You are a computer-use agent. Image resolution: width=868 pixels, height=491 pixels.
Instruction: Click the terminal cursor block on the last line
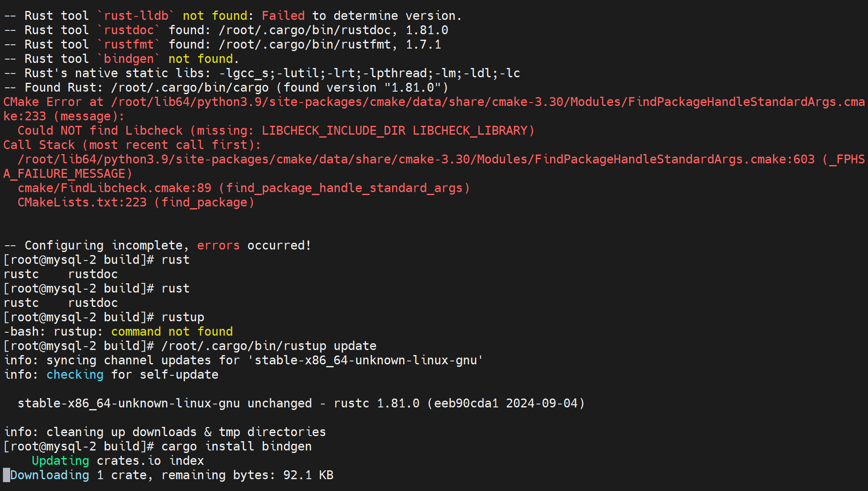(6, 475)
